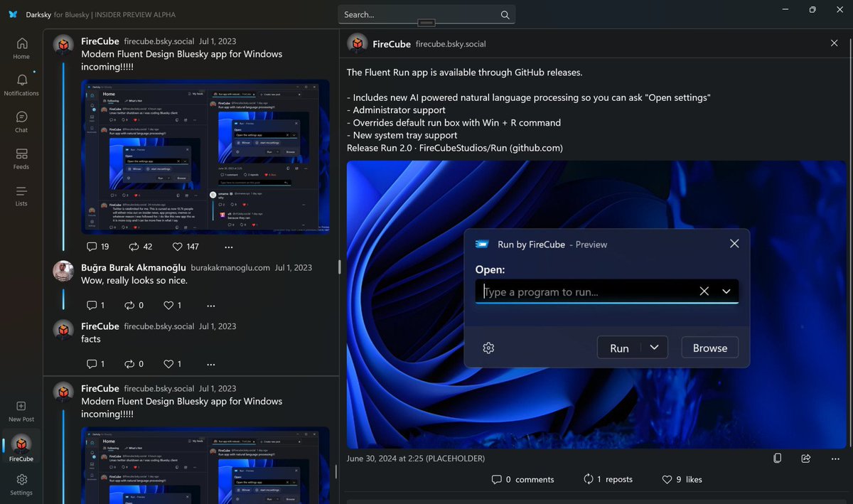Close the post detail pane
Screen dimensions: 853x504
tap(835, 43)
